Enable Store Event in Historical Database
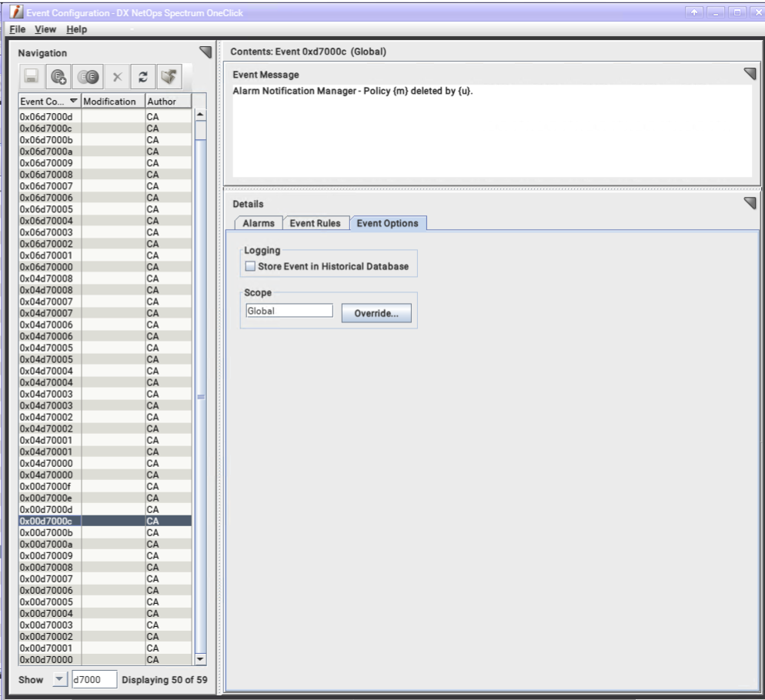765x700 pixels. pyautogui.click(x=250, y=267)
